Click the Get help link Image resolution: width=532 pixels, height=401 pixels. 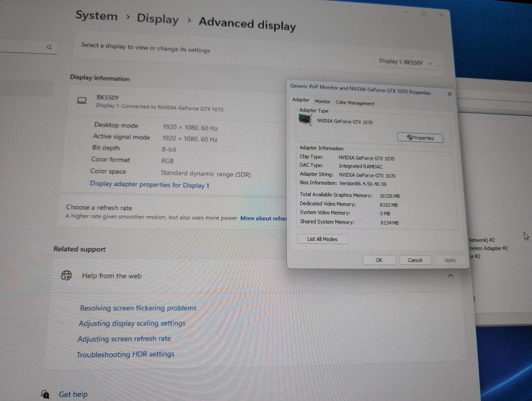tap(73, 394)
